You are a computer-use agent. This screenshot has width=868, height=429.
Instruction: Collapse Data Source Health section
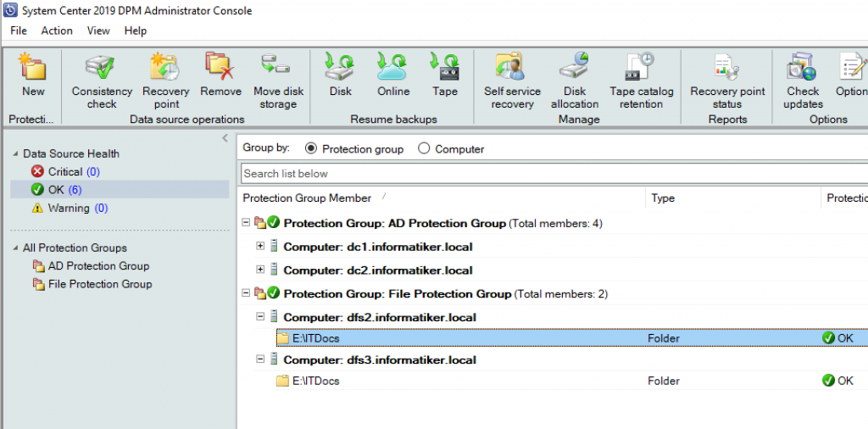tap(15, 154)
